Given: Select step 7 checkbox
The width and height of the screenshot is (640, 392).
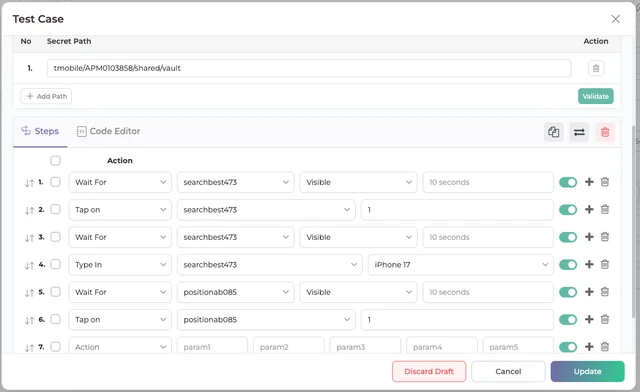Looking at the screenshot, I should click(x=56, y=346).
